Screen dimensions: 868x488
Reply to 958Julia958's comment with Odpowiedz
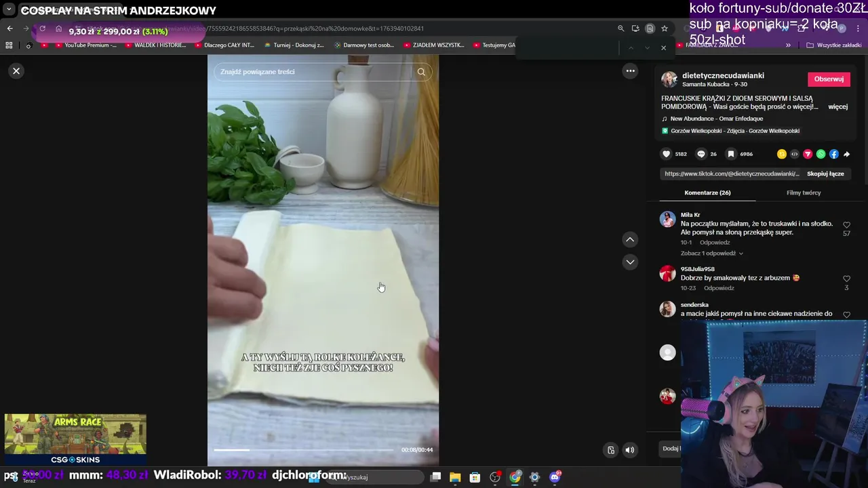coord(719,288)
